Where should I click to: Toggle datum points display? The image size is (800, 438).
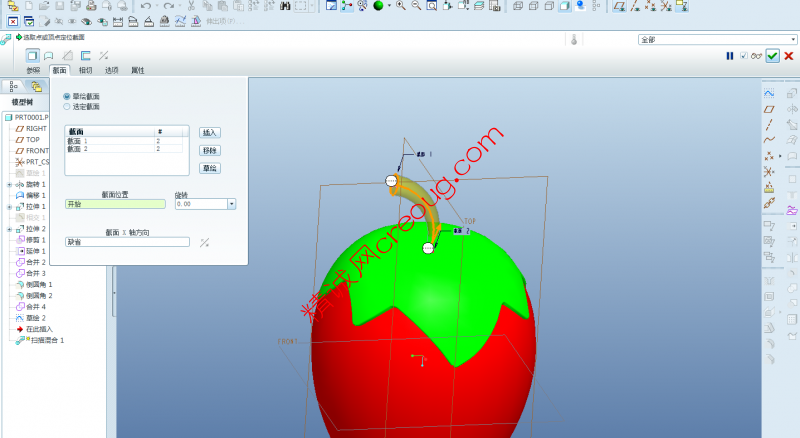tap(651, 6)
